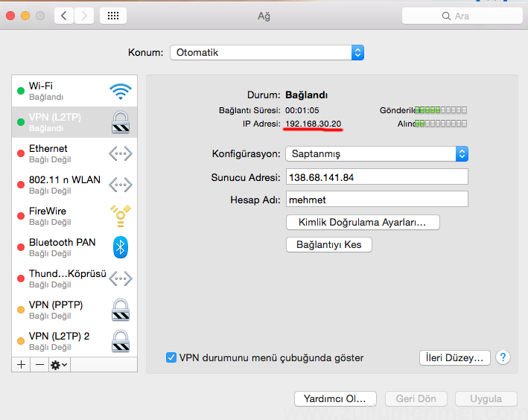The image size is (528, 420).
Task: Click the plus button to add service
Action: tap(21, 364)
